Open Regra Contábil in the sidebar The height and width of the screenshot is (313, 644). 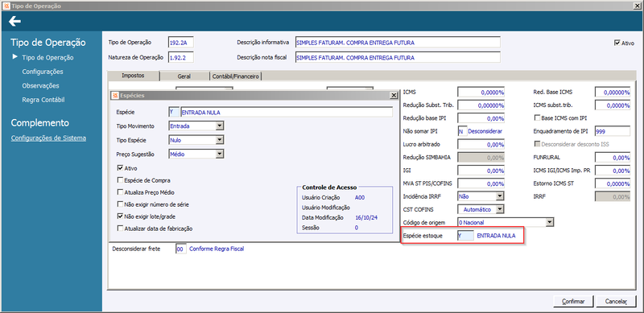43,100
